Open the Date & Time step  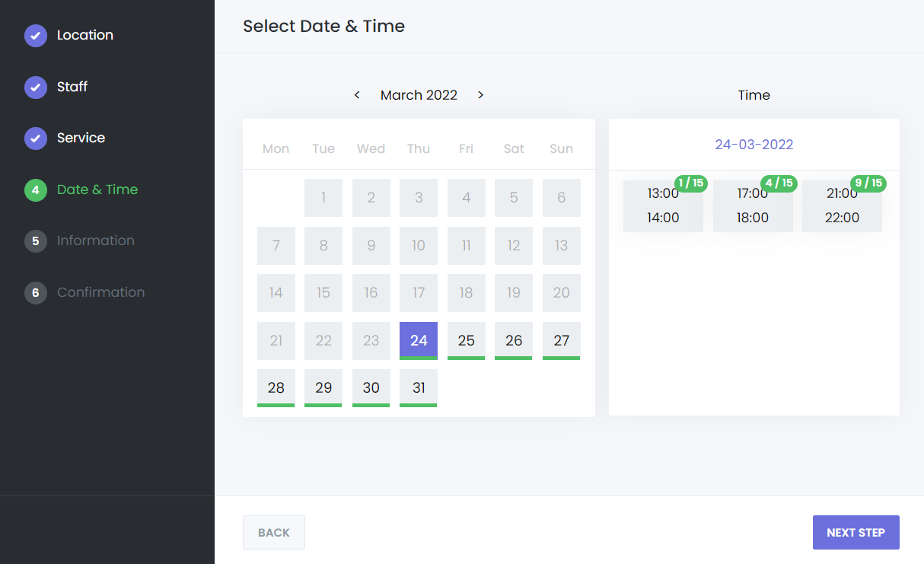click(x=97, y=190)
